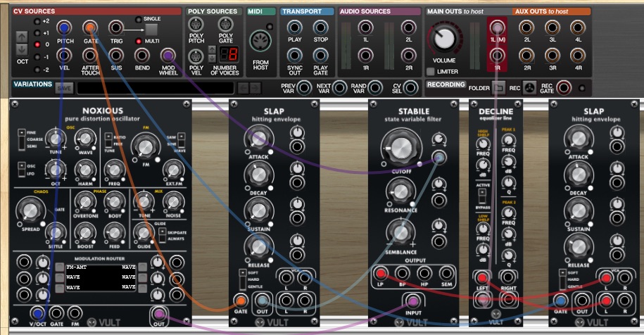
Task: Click the BEND output jack
Action: 141,55
